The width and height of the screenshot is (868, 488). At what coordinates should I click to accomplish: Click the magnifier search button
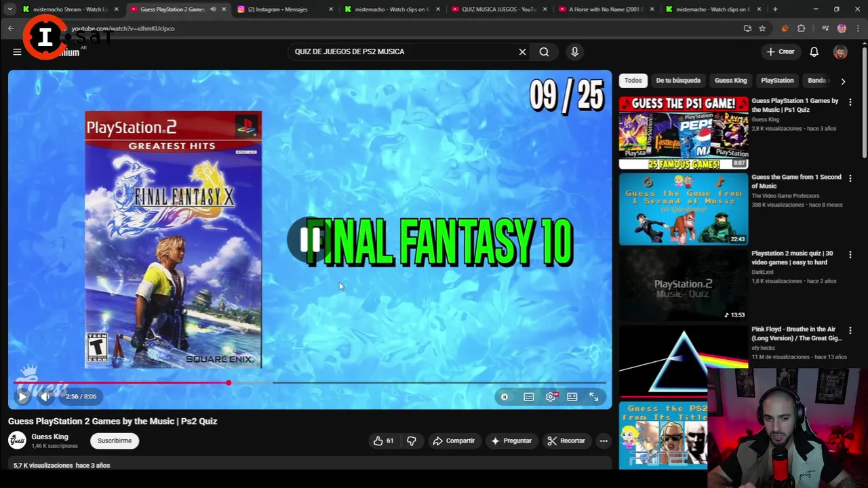click(x=544, y=52)
